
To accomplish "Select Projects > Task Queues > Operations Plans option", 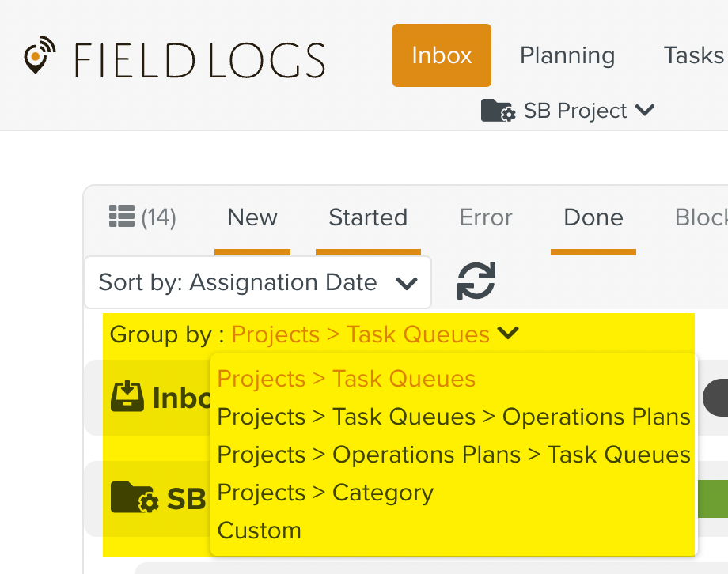I will coord(453,417).
